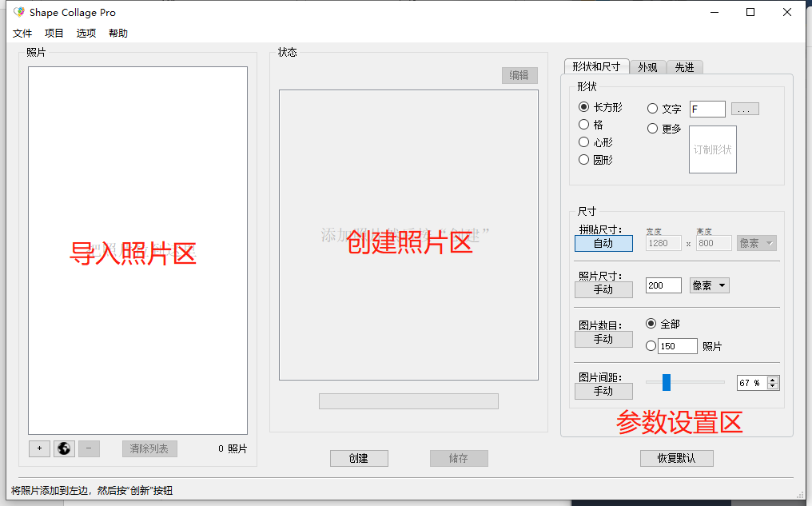
Task: Click the photo spacing slider handle
Action: 667,382
